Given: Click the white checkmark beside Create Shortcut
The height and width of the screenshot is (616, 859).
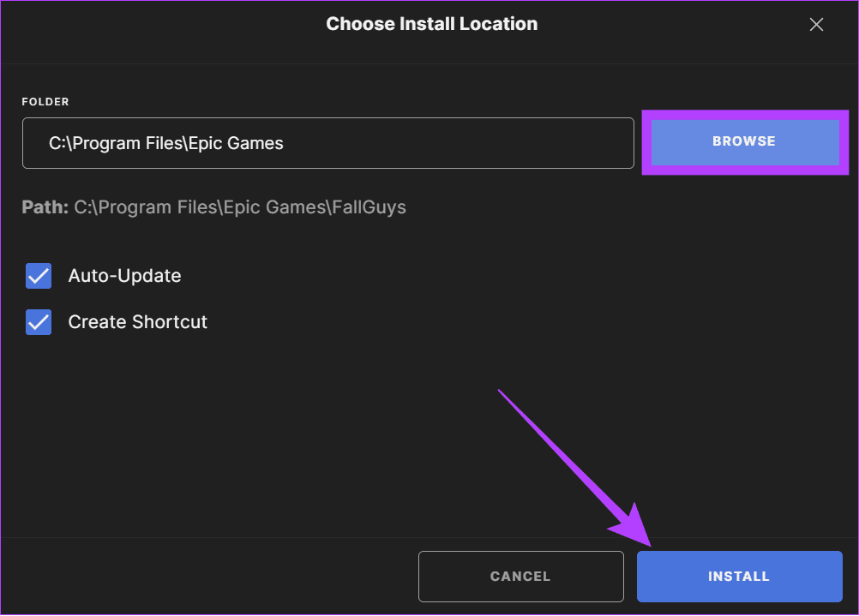Looking at the screenshot, I should 39,322.
